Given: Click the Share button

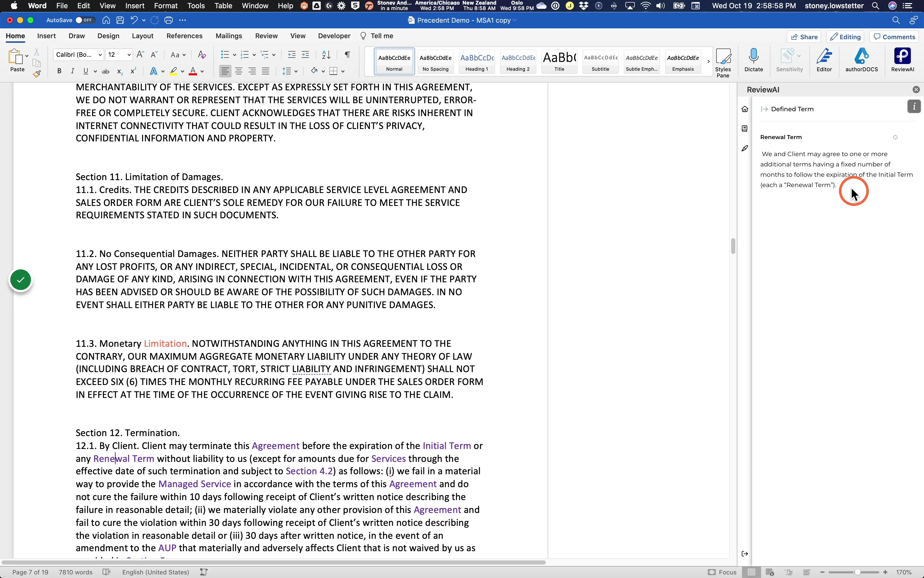Looking at the screenshot, I should [804, 37].
